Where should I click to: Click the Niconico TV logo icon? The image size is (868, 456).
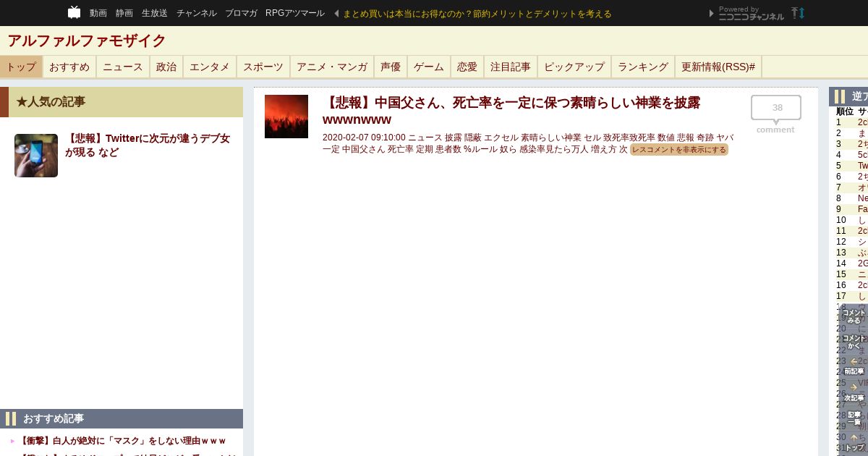tap(74, 12)
